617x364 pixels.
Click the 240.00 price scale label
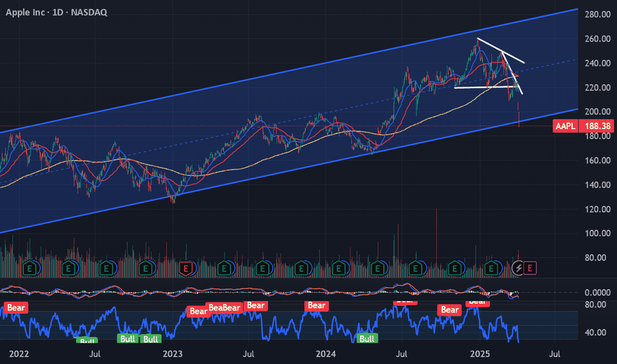click(597, 64)
